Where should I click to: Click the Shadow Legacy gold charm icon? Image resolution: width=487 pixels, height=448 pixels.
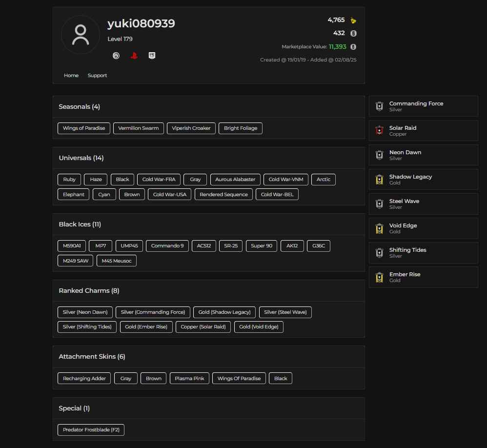click(379, 179)
